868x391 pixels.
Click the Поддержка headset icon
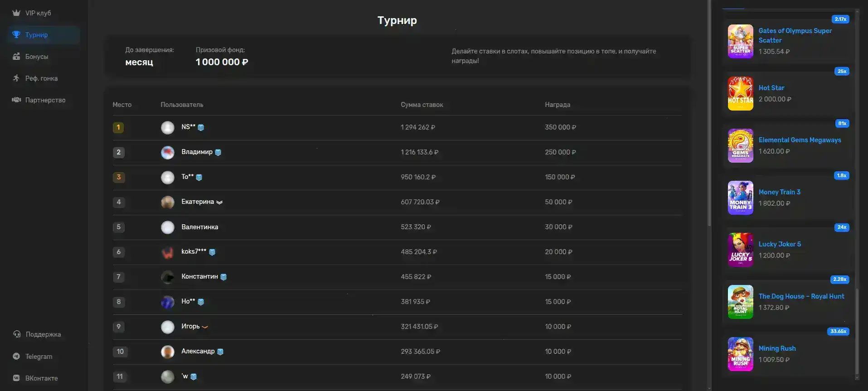coord(17,334)
